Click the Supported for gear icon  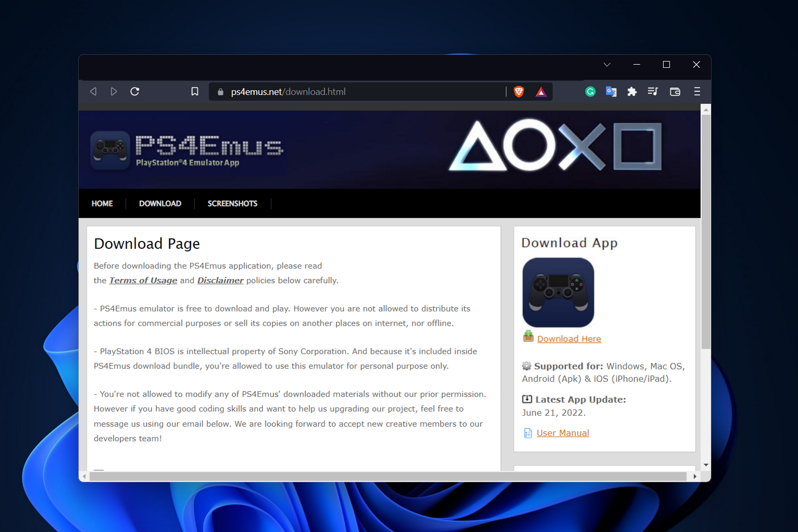[527, 366]
